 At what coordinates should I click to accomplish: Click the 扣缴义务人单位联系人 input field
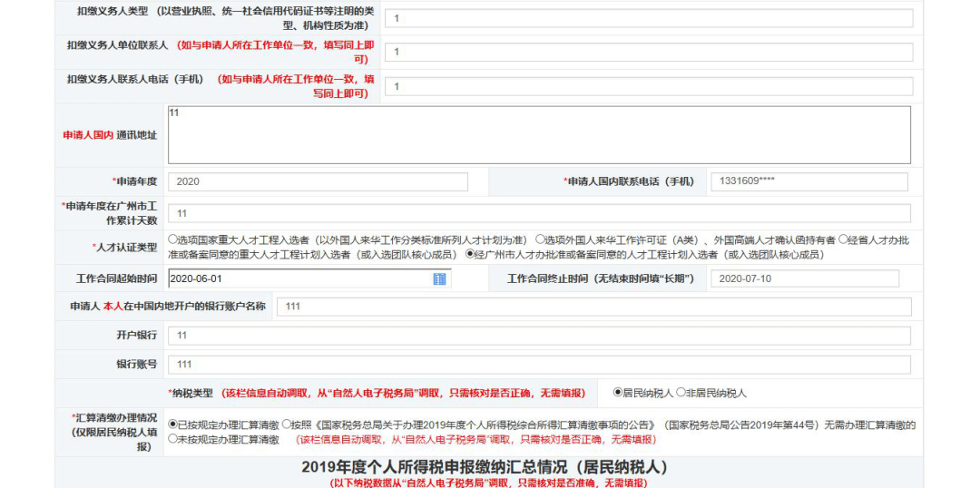649,52
